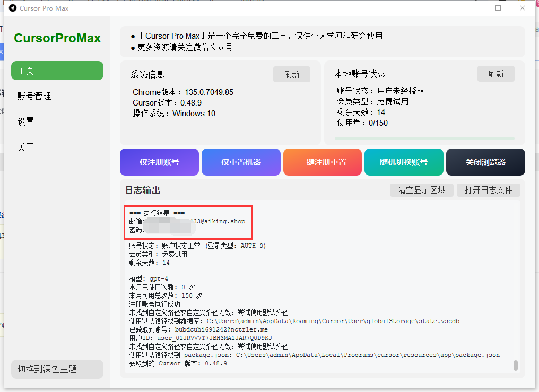
Task: Click 随机切换账号 button
Action: (404, 162)
